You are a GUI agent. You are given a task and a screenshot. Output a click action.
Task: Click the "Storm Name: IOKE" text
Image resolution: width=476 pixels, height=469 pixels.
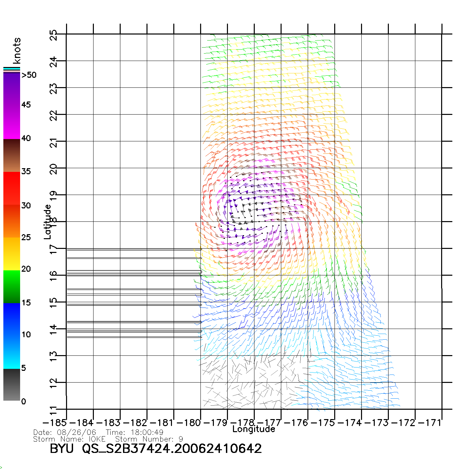coord(69,439)
